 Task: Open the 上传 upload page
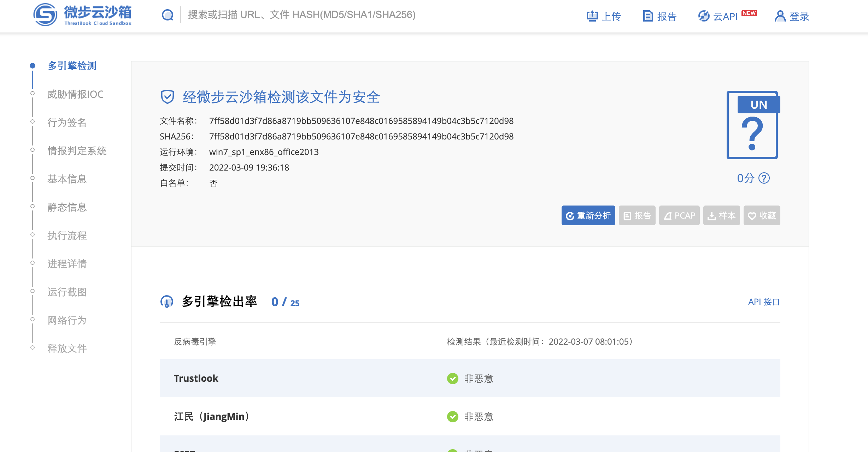point(604,16)
